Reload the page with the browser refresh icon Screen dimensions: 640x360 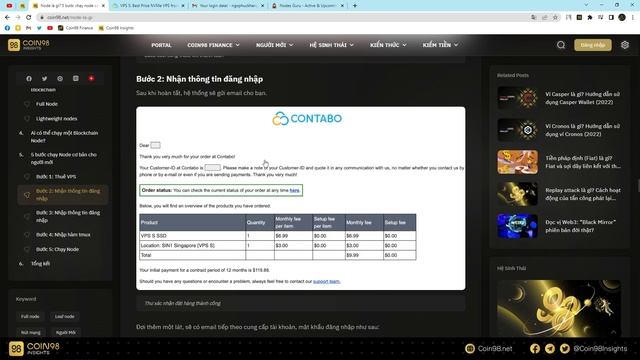[x=29, y=17]
